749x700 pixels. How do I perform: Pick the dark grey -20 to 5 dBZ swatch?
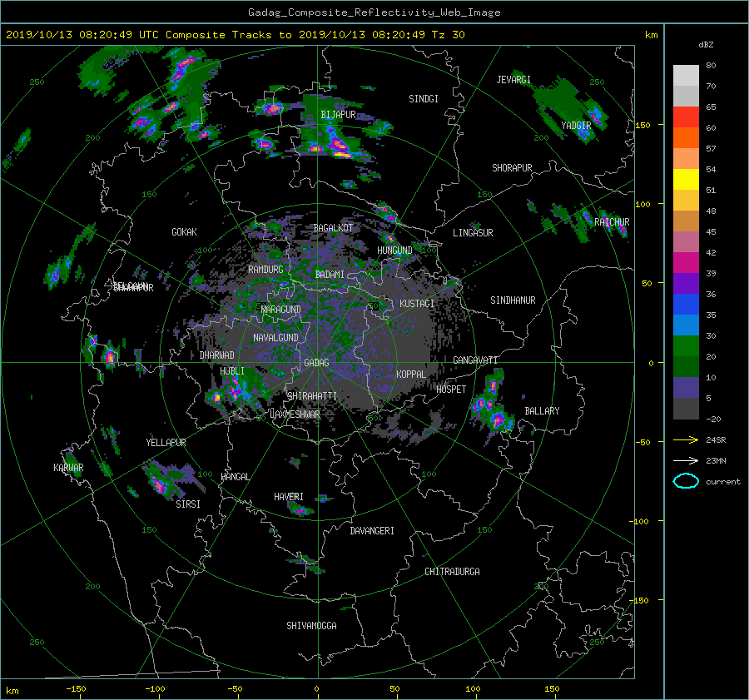pyautogui.click(x=686, y=409)
